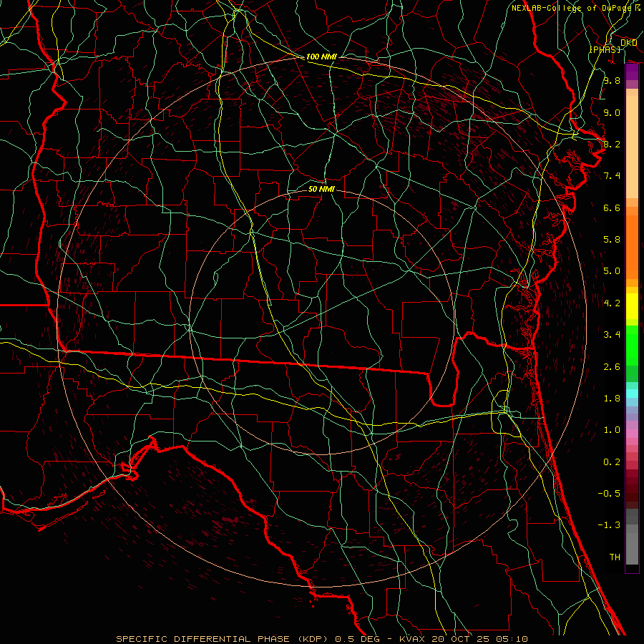Click the [PHAS] legend unit label
Screen dimensions: 644x644
pyautogui.click(x=605, y=49)
